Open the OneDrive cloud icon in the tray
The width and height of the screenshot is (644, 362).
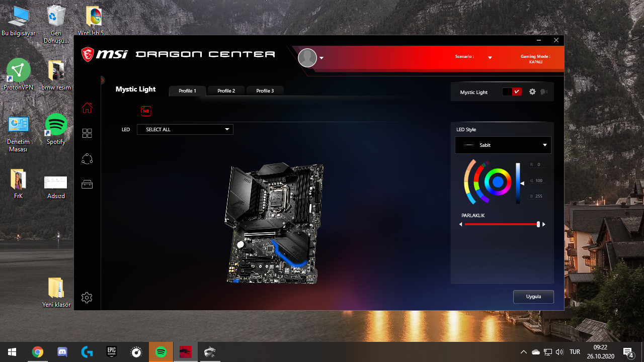pyautogui.click(x=536, y=352)
